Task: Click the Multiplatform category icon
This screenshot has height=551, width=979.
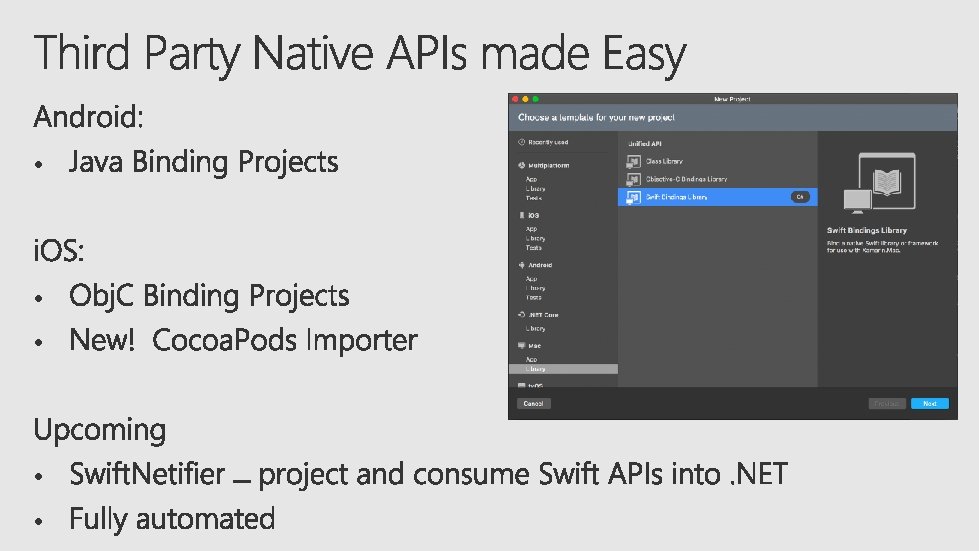Action: click(x=521, y=165)
